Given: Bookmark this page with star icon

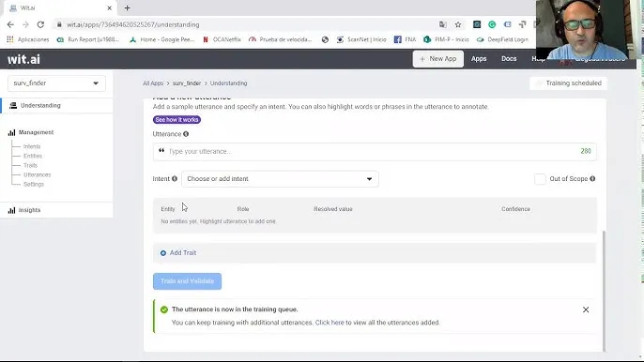Looking at the screenshot, I should coord(458,24).
